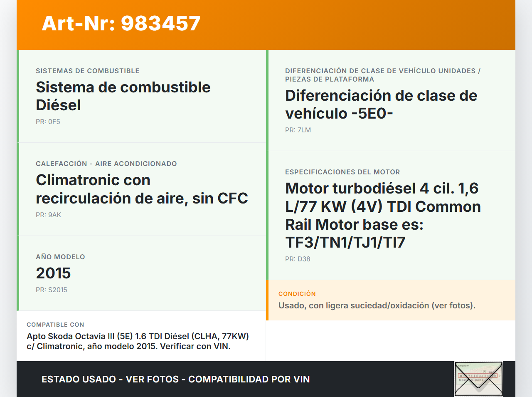Click PR code 0F5 label
Image resolution: width=532 pixels, height=397 pixels.
click(x=48, y=122)
